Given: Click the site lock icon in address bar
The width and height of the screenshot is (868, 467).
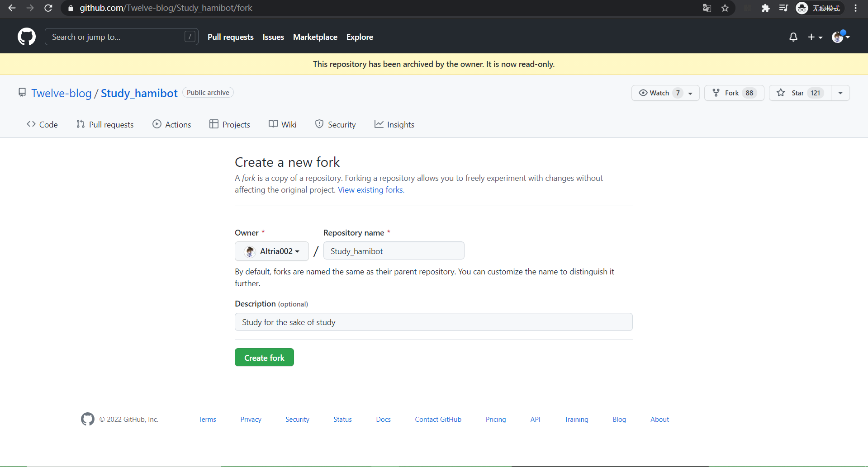Looking at the screenshot, I should (71, 8).
